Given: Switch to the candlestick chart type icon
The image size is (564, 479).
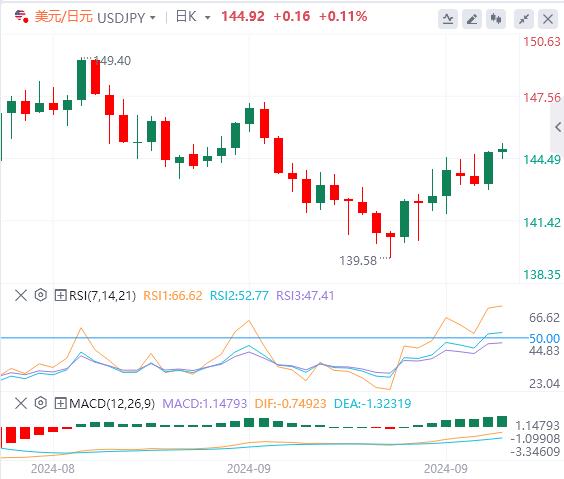Looking at the screenshot, I should (496, 19).
